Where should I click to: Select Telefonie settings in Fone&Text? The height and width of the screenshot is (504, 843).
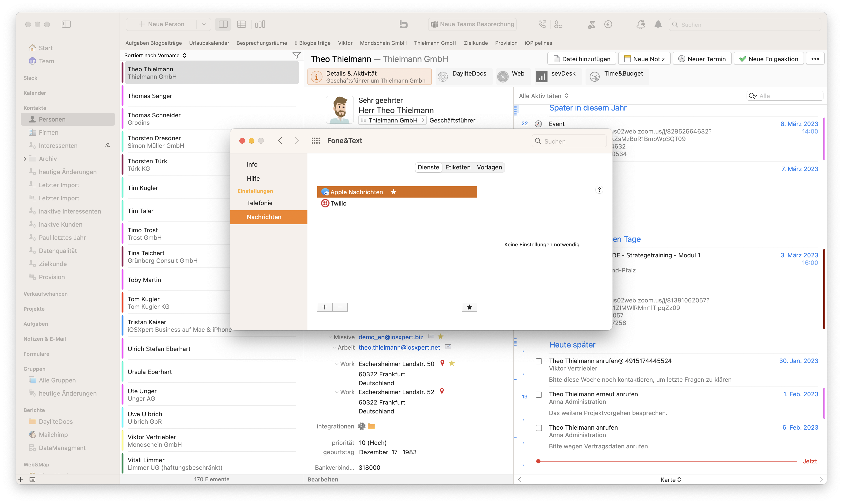[268, 203]
